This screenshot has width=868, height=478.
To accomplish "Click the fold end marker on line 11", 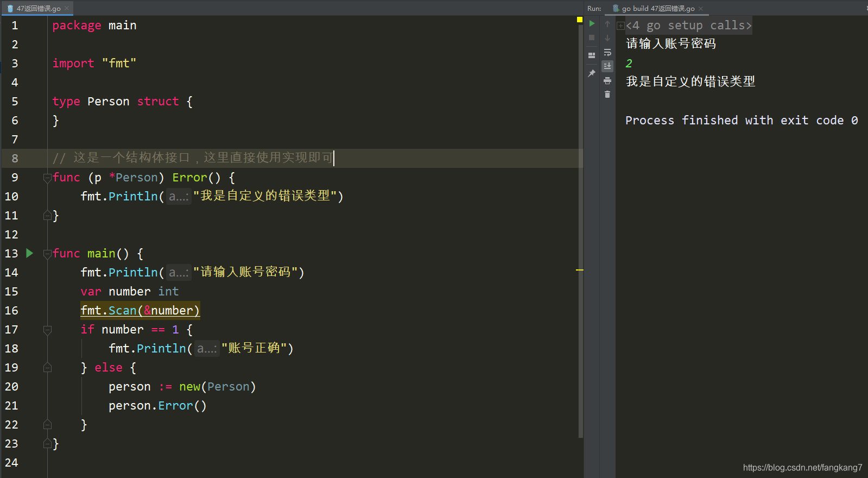I will pos(47,216).
